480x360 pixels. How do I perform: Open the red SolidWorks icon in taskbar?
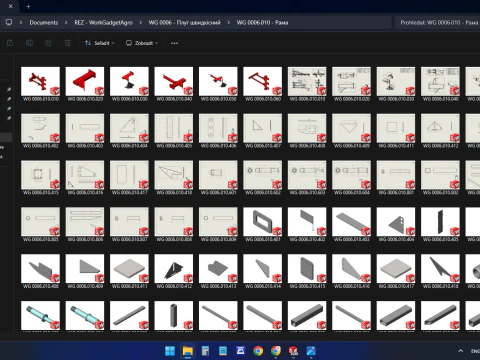293,351
